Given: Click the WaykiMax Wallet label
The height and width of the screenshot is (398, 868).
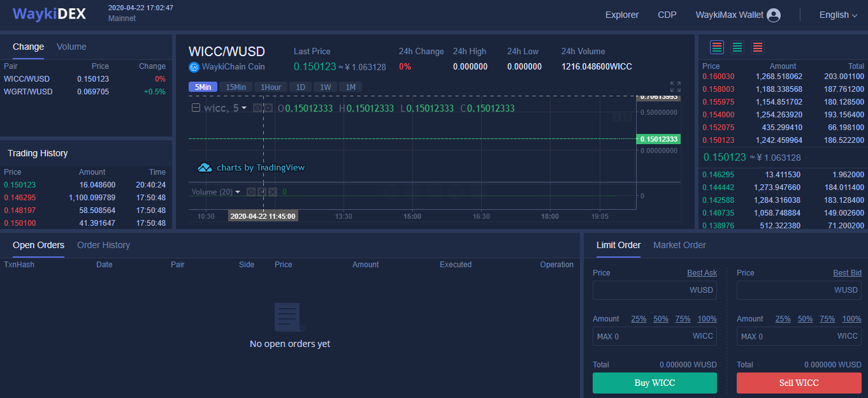Looking at the screenshot, I should [730, 15].
